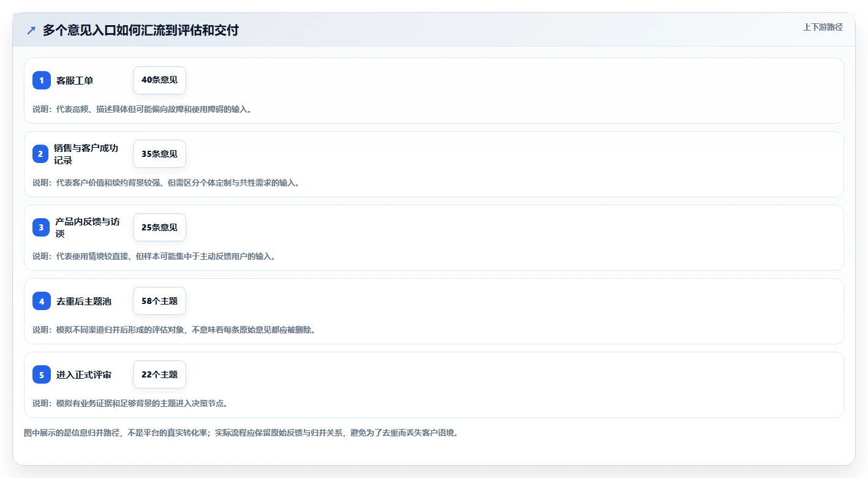Select the 25条意见 pill
This screenshot has width=868, height=478.
tap(159, 227)
